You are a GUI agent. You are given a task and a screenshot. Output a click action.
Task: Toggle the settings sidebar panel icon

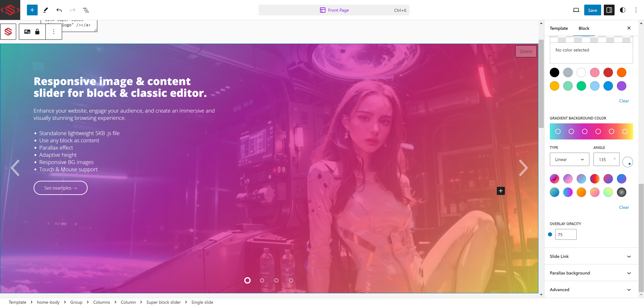[609, 10]
